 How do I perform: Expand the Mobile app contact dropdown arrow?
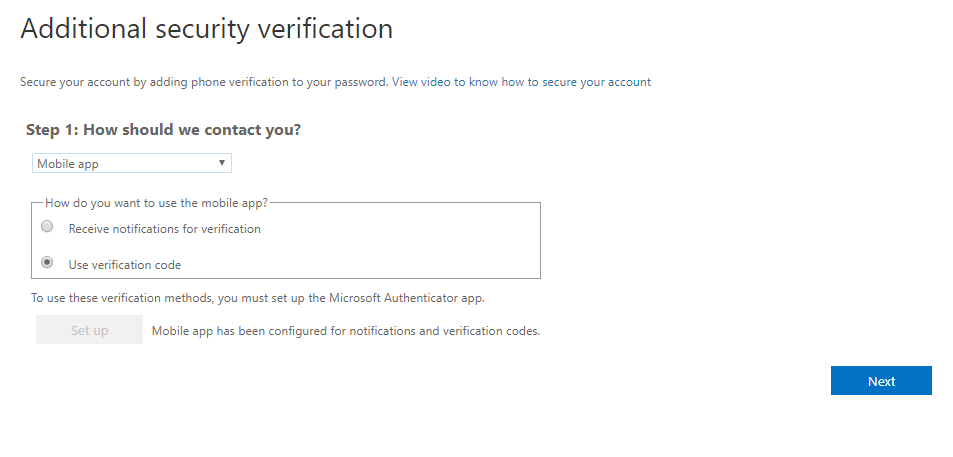[x=222, y=163]
